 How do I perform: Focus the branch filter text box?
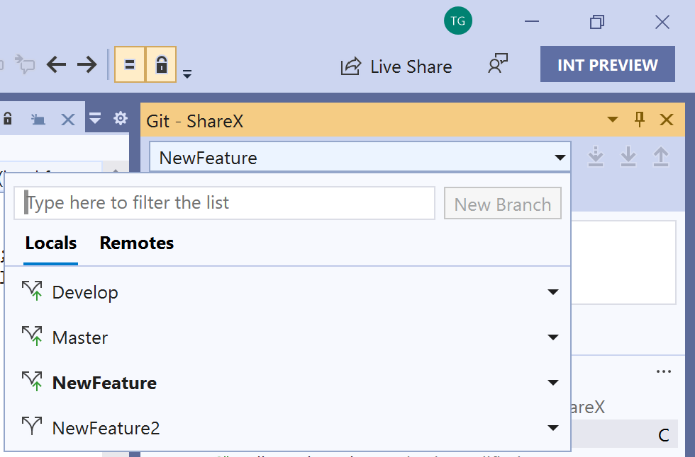click(224, 203)
